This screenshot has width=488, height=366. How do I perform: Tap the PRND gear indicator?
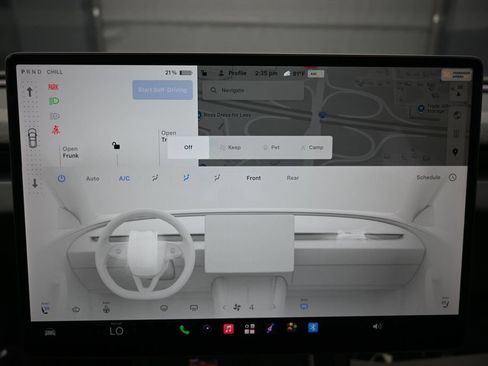[x=31, y=72]
